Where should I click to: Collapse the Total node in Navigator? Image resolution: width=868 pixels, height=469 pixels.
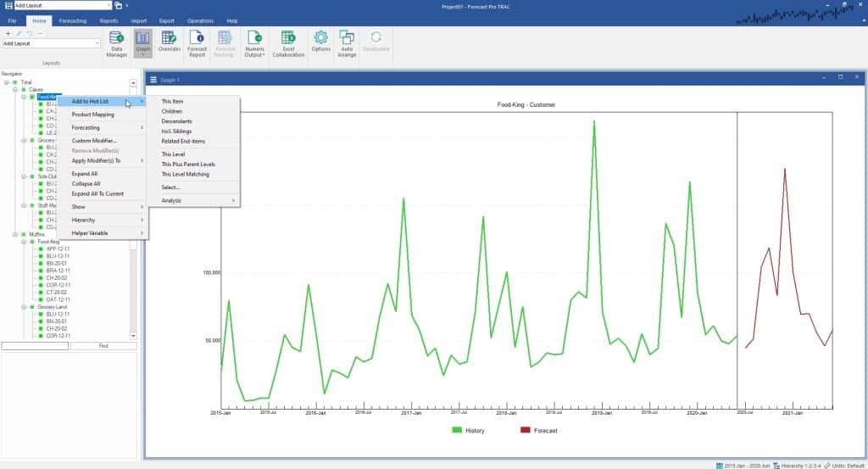[6, 82]
